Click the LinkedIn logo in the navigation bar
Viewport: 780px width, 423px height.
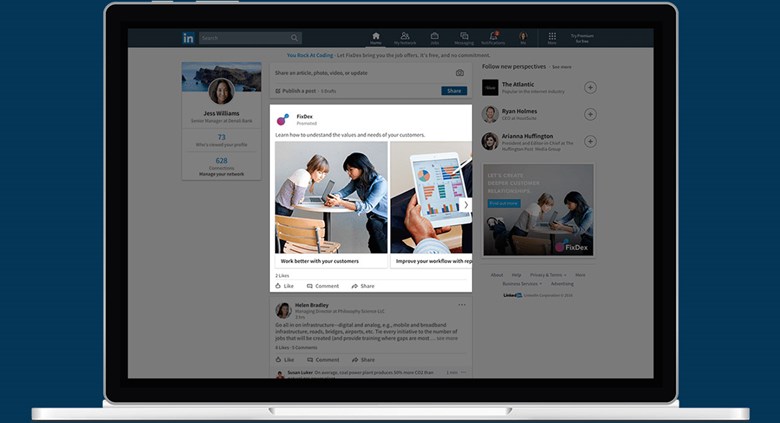(x=188, y=38)
